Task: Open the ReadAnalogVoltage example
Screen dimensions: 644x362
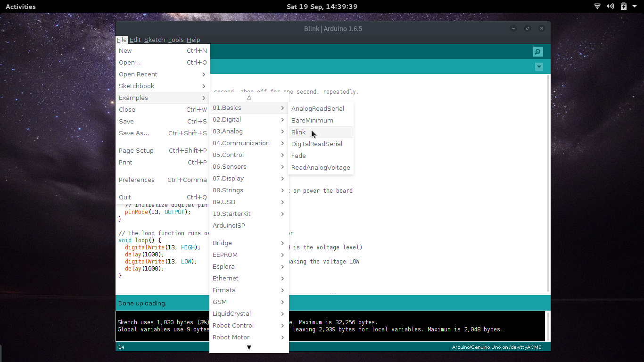Action: [321, 168]
